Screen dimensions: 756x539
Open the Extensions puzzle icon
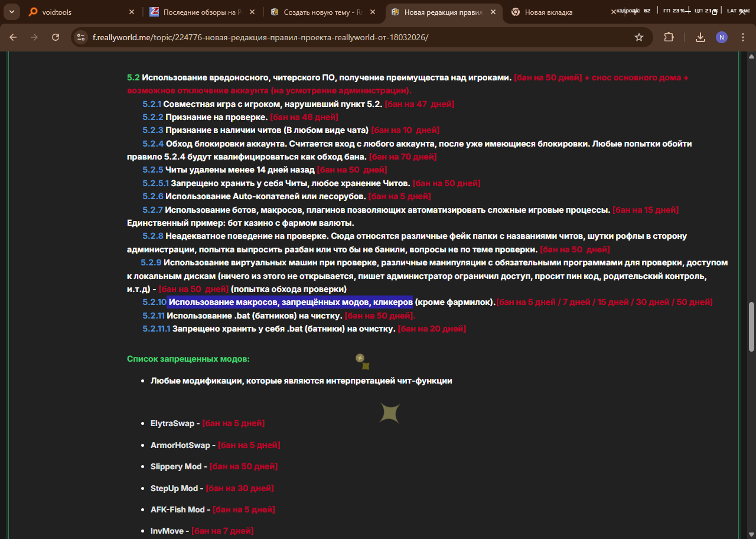(x=669, y=37)
